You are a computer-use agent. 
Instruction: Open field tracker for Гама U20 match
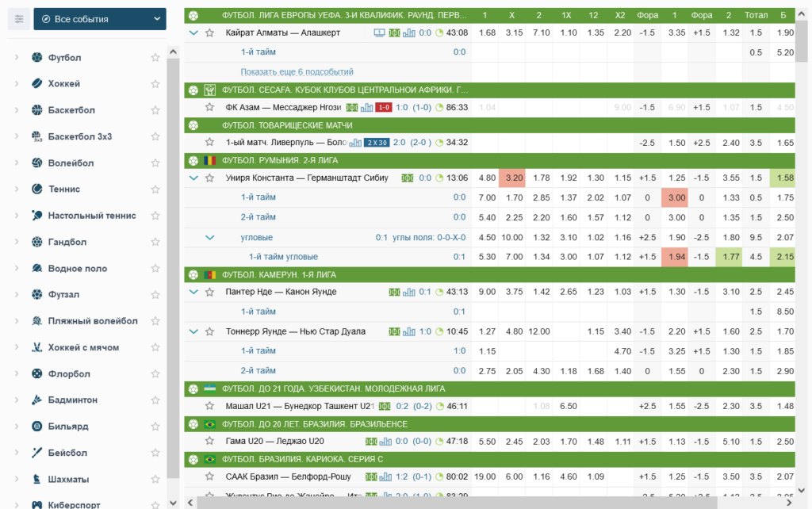click(x=371, y=441)
